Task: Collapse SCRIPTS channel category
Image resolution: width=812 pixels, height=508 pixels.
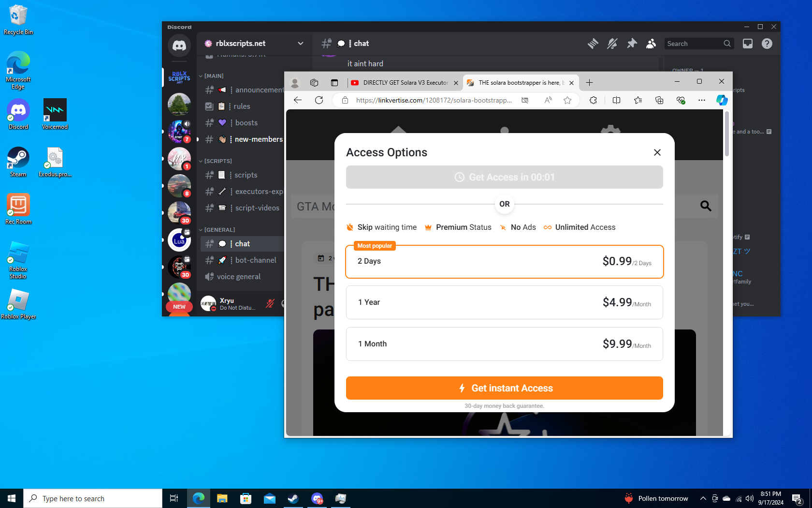Action: point(216,161)
